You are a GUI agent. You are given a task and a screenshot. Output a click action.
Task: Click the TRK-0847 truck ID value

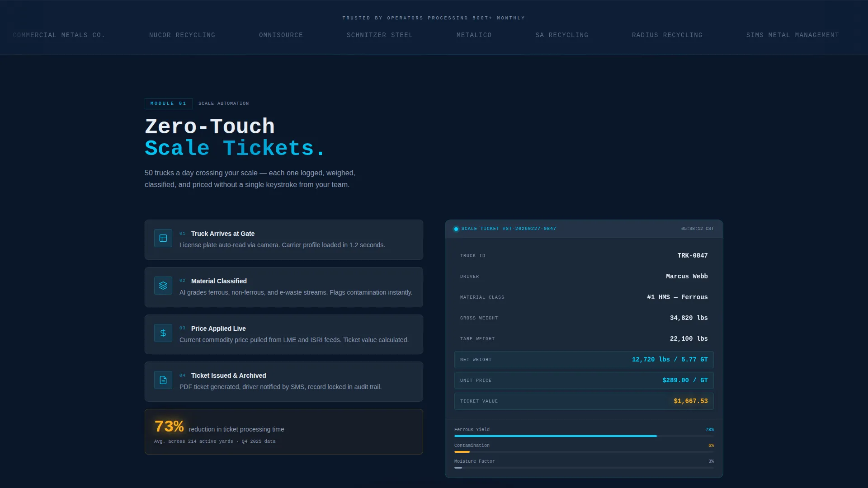pos(693,256)
